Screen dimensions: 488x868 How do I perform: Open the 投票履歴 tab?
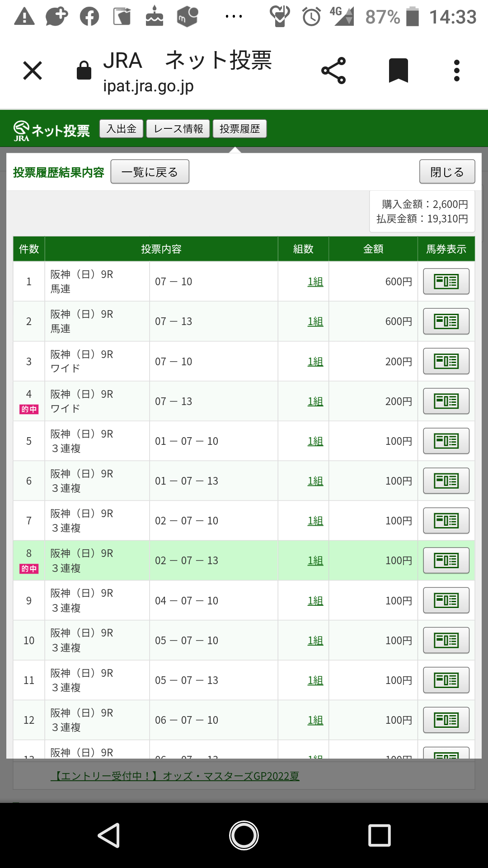click(x=239, y=129)
